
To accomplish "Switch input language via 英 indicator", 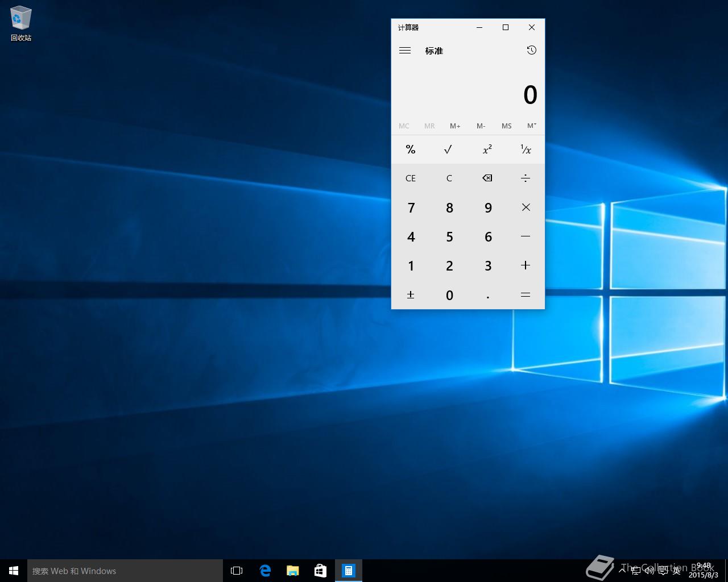I will [677, 571].
